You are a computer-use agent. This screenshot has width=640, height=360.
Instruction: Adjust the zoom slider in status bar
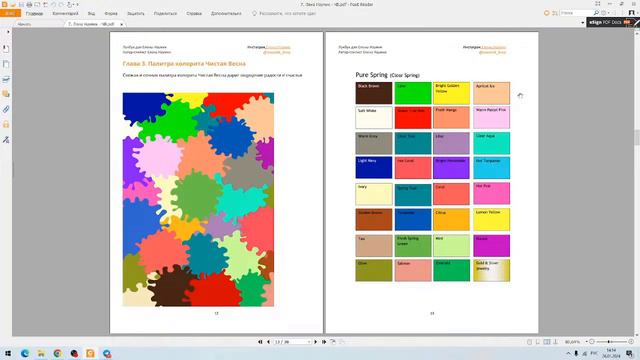[609, 342]
